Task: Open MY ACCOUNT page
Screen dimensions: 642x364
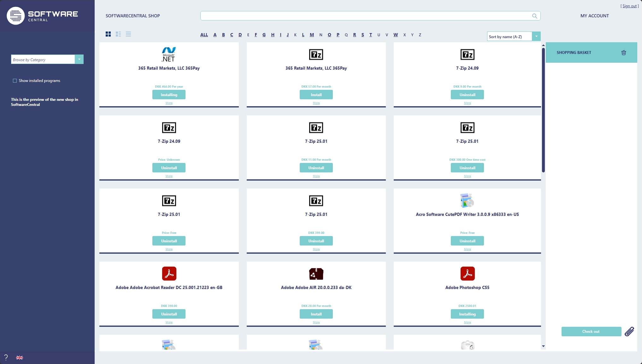Action: pyautogui.click(x=594, y=16)
